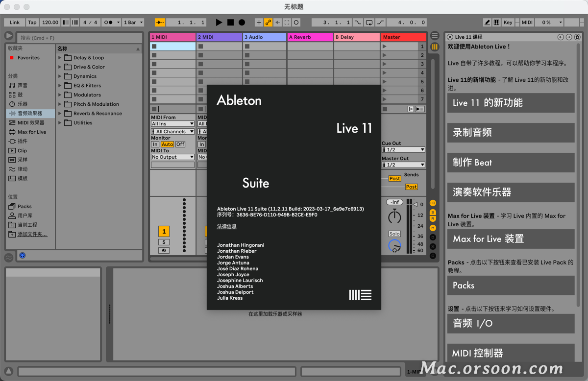Select the 声音 browser category
Screen dimensions: 588x381
tap(23, 85)
